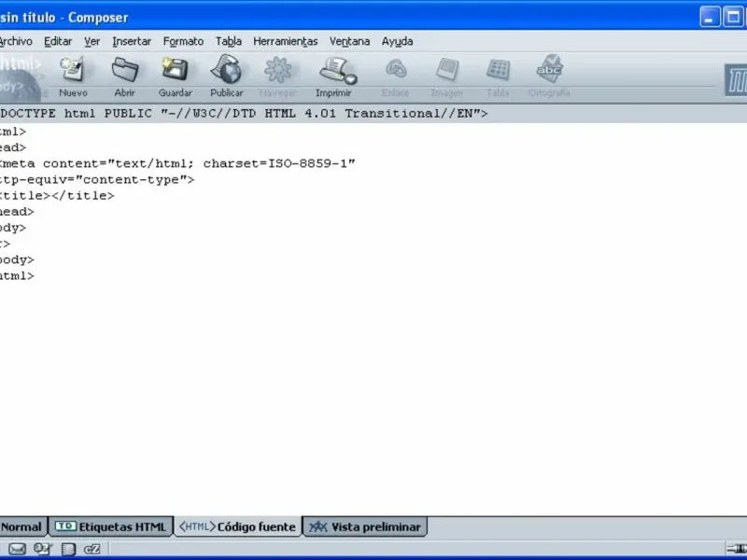Open Mail from status bar envelope icon

coord(17,549)
